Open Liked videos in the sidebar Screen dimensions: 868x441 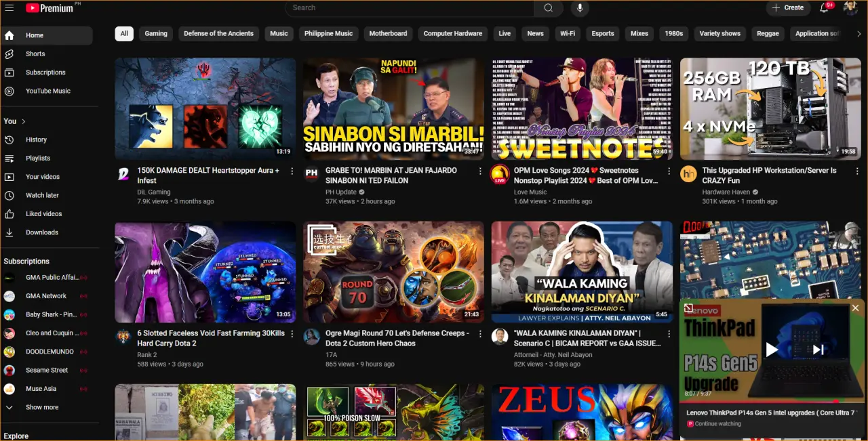pyautogui.click(x=47, y=214)
